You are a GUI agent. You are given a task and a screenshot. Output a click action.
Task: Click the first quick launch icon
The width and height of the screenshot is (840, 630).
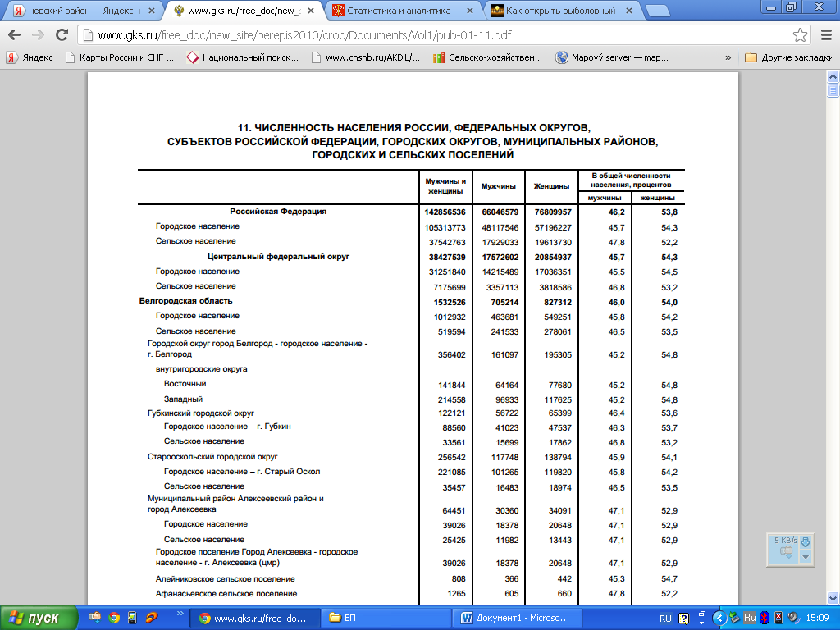pyautogui.click(x=95, y=617)
